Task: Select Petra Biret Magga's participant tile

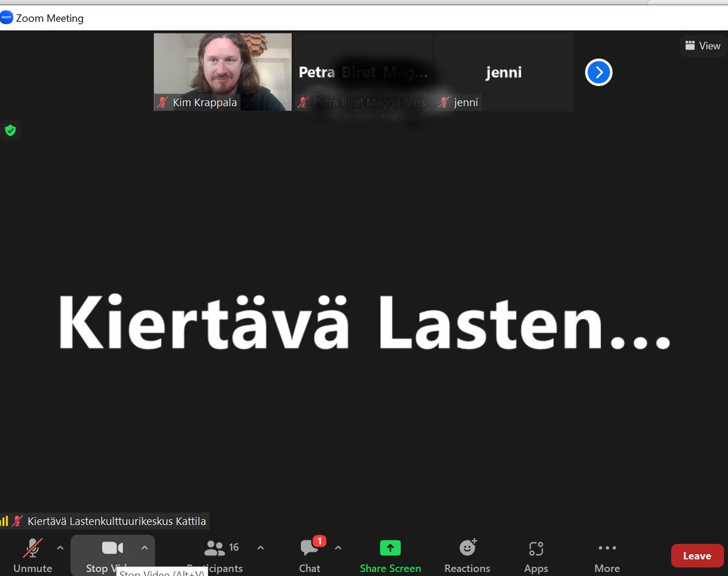Action: click(x=363, y=72)
